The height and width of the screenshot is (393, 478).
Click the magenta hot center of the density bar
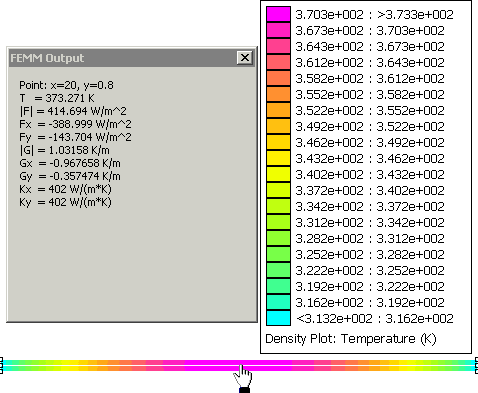(239, 366)
